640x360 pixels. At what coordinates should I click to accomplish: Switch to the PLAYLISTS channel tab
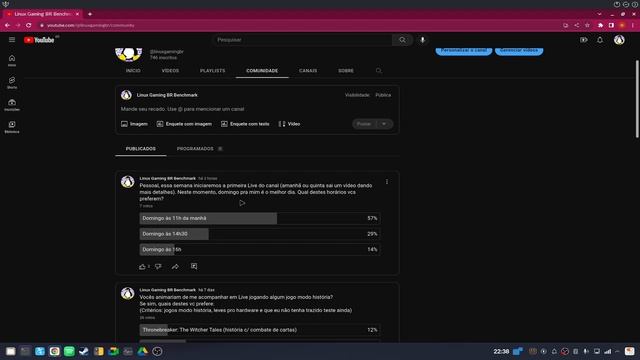(x=213, y=71)
